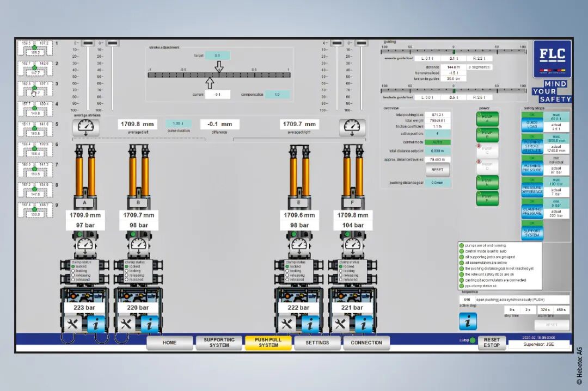This screenshot has width=588, height=391.
Task: Click the FLC logo
Action: (x=552, y=59)
